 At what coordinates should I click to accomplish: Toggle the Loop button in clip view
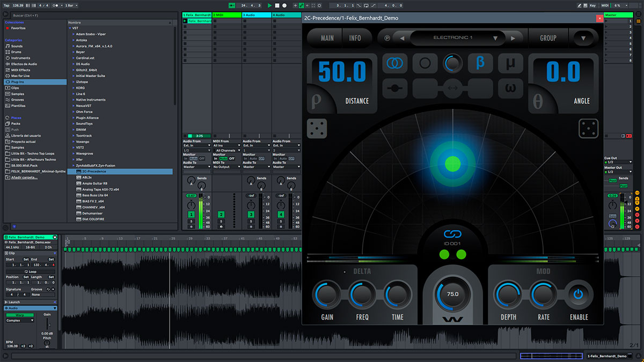32,271
